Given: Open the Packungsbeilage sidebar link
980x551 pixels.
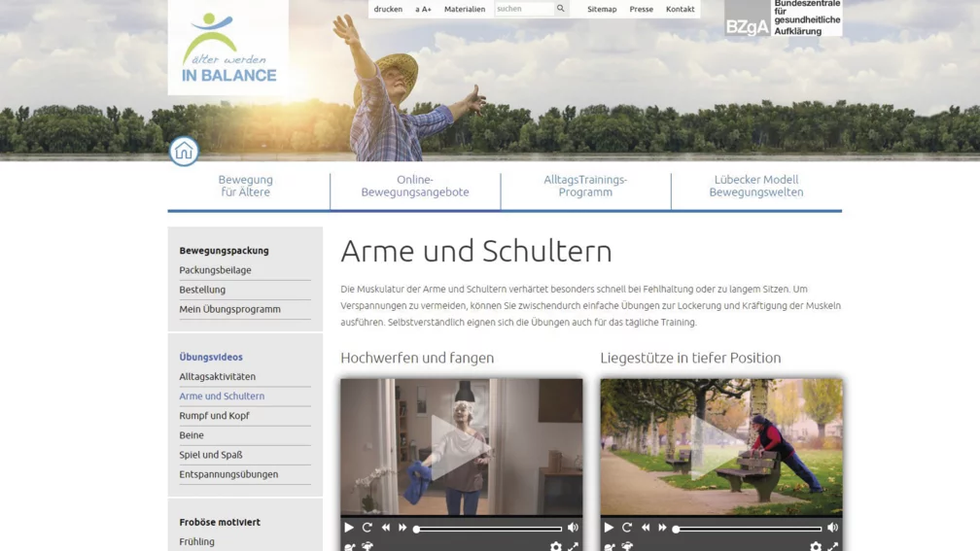Looking at the screenshot, I should point(215,270).
